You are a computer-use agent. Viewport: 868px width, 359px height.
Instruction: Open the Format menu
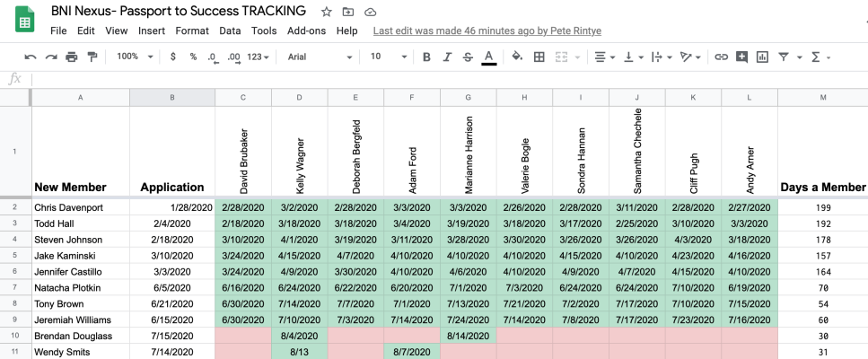(192, 31)
